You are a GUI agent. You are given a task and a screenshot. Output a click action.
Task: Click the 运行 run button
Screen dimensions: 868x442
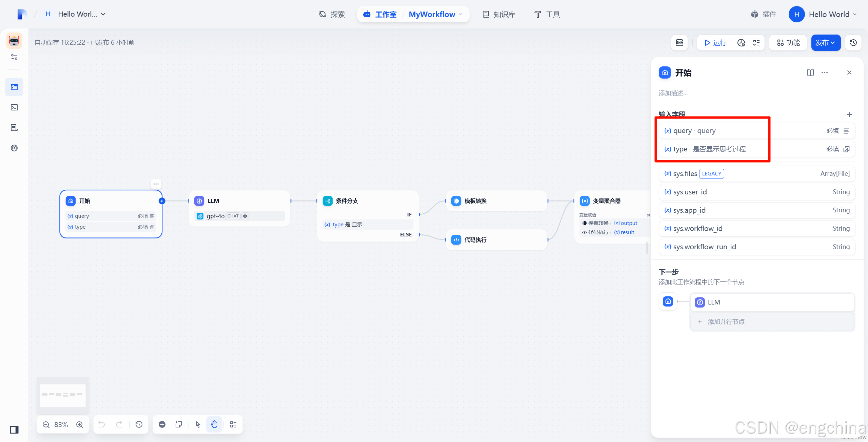(715, 43)
